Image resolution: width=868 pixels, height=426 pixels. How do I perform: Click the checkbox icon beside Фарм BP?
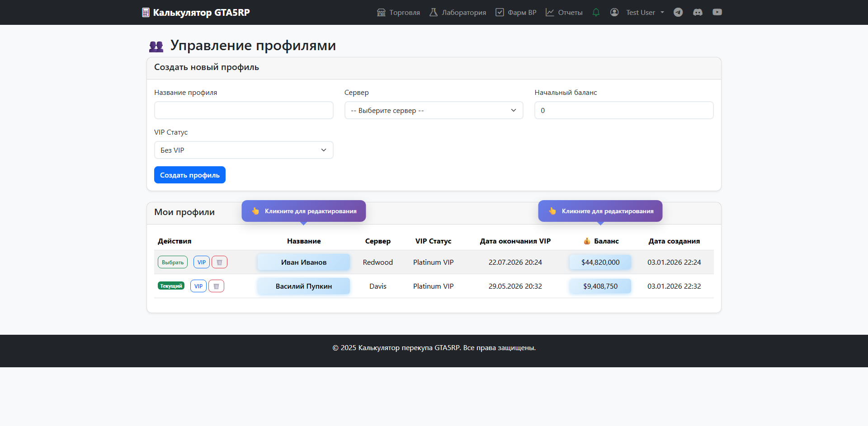(500, 12)
